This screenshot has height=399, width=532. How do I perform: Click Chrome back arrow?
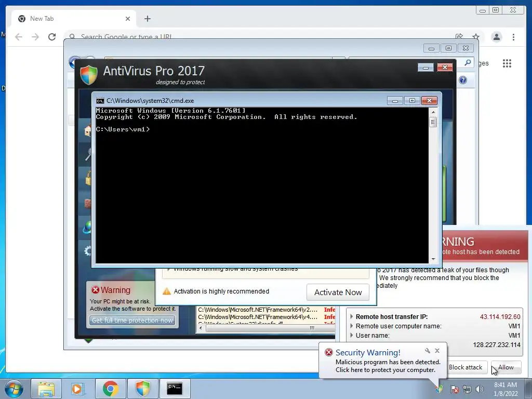point(19,37)
